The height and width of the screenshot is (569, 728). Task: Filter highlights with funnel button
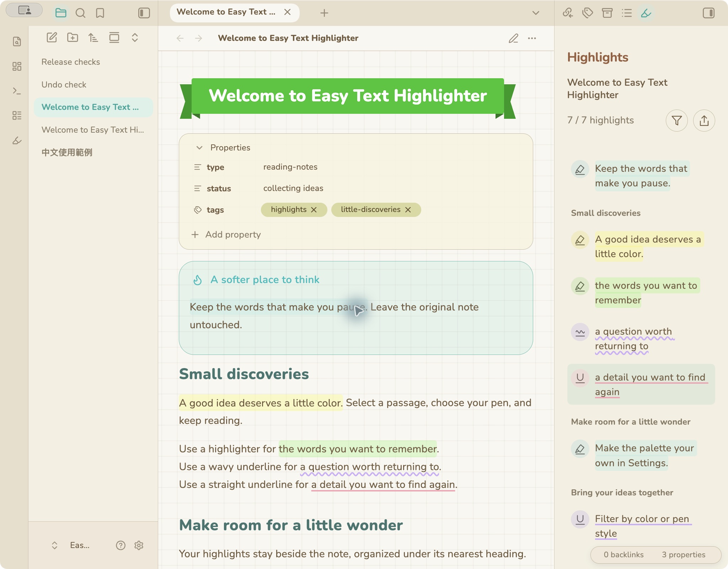tap(677, 121)
